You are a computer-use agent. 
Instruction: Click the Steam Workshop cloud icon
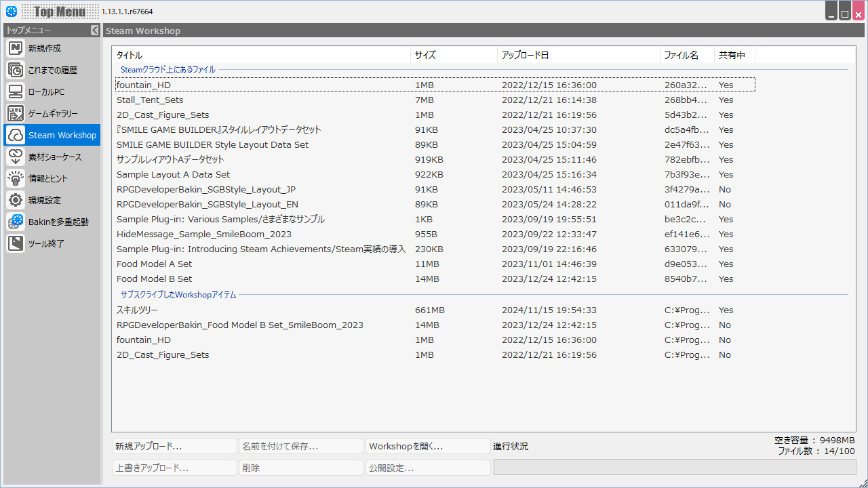pyautogui.click(x=16, y=135)
